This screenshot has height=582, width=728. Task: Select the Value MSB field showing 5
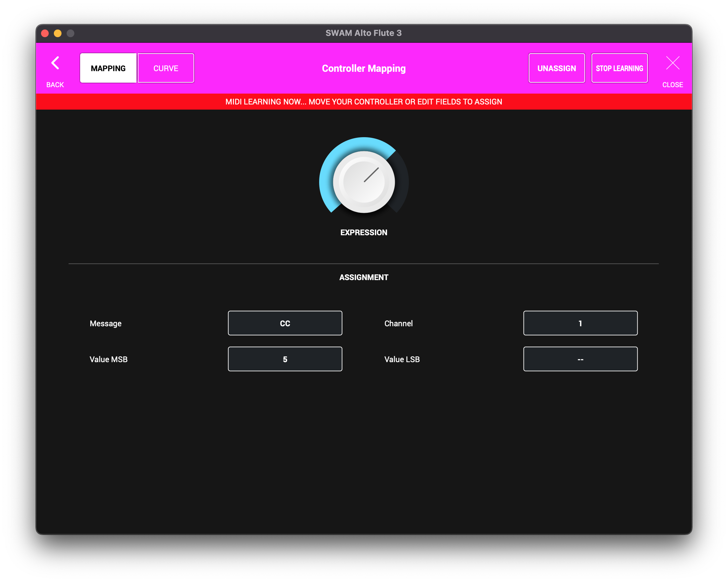pos(285,359)
